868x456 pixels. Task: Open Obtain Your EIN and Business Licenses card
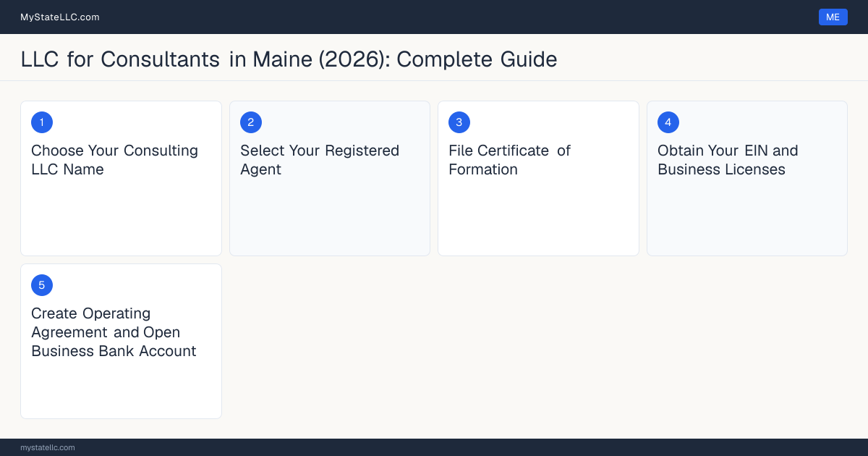[x=747, y=178]
